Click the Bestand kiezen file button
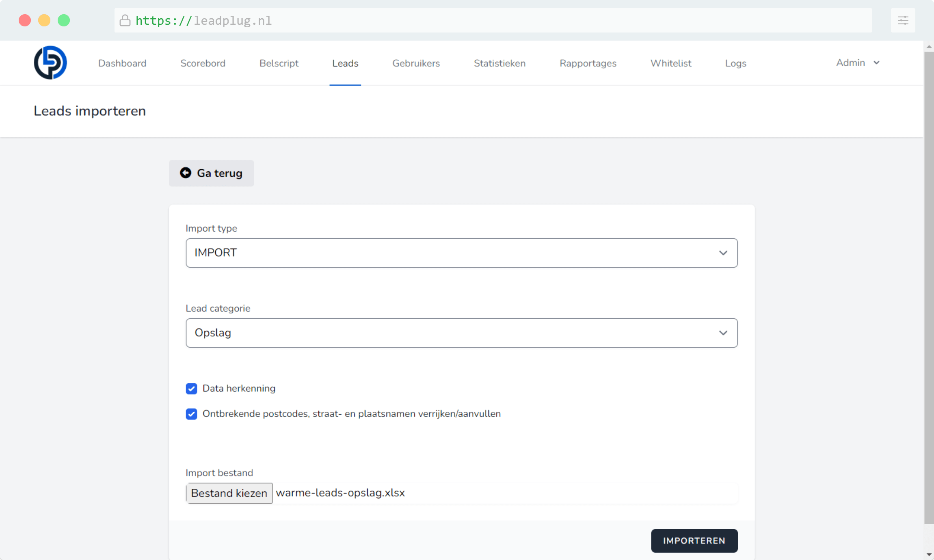 (229, 493)
